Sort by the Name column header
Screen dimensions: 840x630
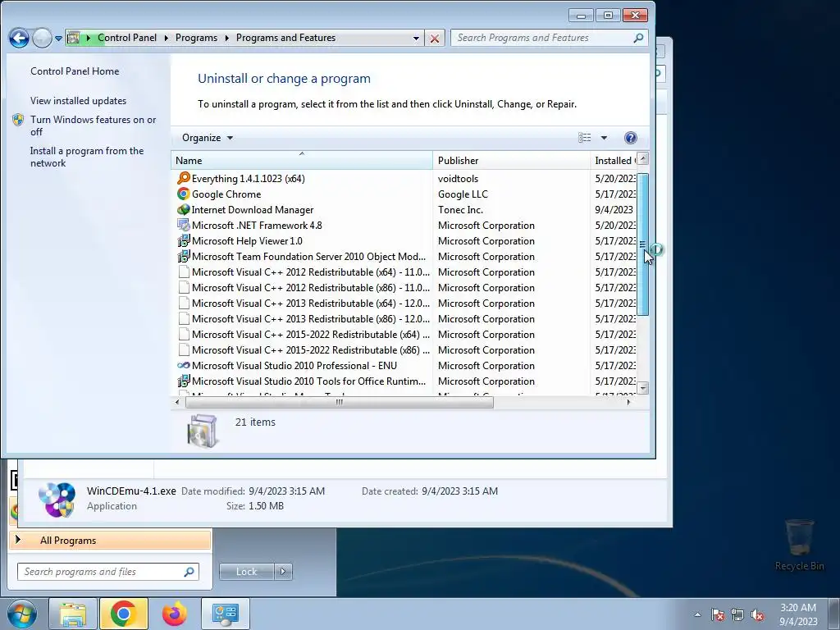pyautogui.click(x=302, y=160)
